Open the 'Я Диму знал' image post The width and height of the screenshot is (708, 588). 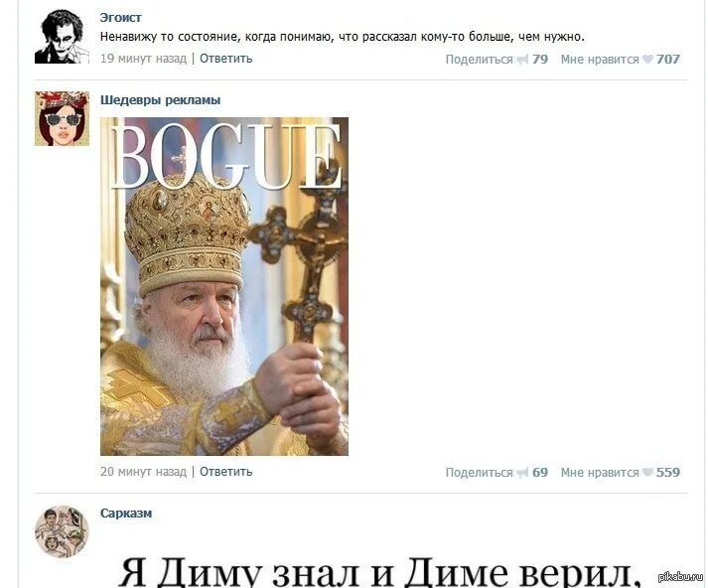[x=379, y=572]
